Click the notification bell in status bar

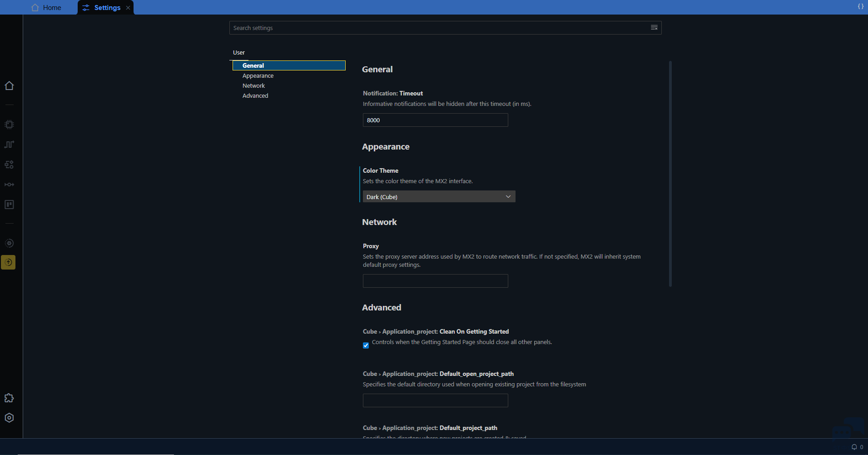(854, 447)
